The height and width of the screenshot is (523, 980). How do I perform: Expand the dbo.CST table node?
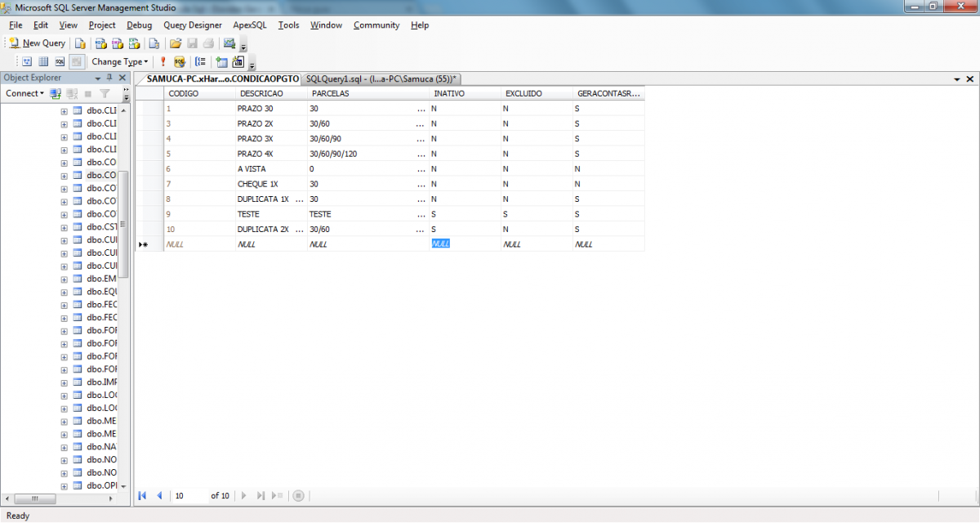click(x=65, y=227)
